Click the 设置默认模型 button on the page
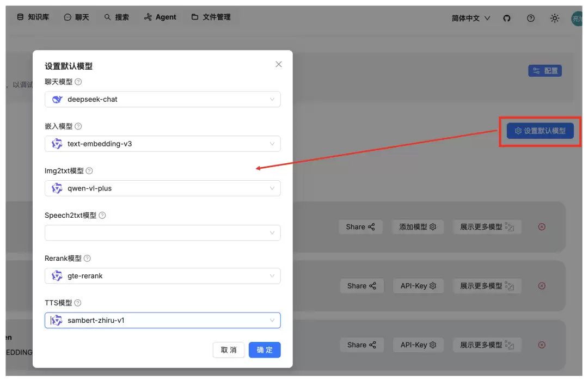The height and width of the screenshot is (380, 588). tap(540, 131)
